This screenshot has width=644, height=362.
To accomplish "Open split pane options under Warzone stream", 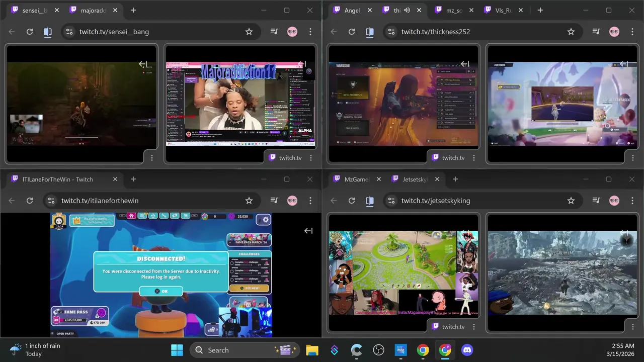I will (x=474, y=158).
